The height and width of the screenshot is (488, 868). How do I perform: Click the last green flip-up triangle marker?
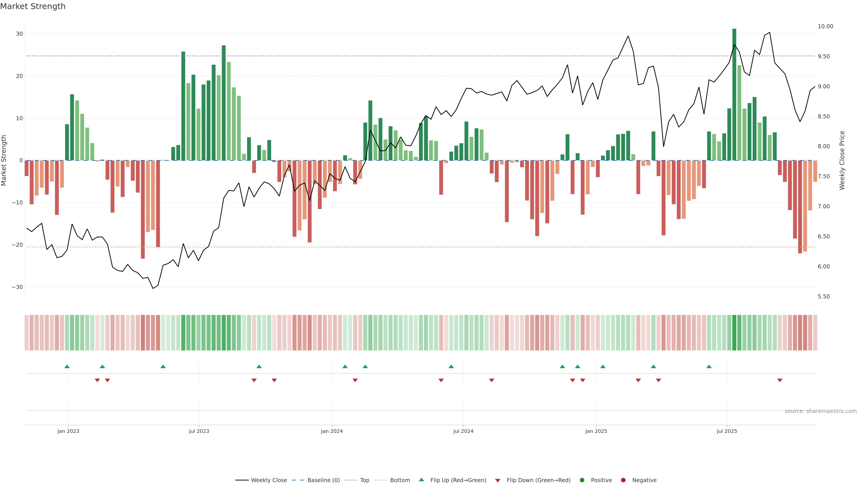[709, 366]
